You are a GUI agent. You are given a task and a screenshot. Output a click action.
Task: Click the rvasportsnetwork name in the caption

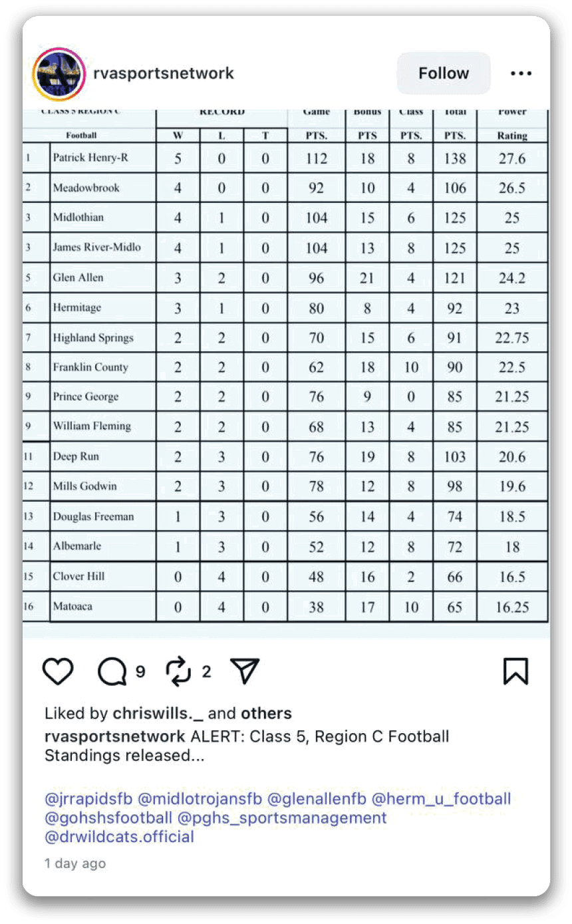point(115,736)
